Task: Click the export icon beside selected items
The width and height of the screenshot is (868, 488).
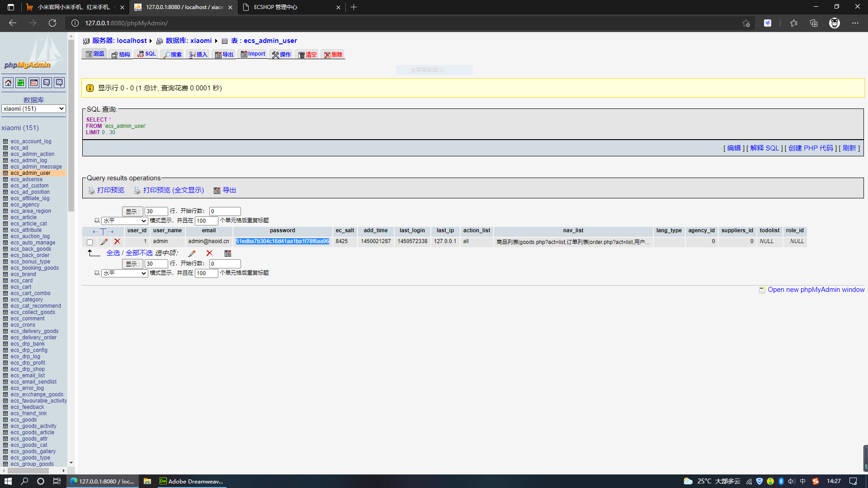Action: tap(228, 253)
